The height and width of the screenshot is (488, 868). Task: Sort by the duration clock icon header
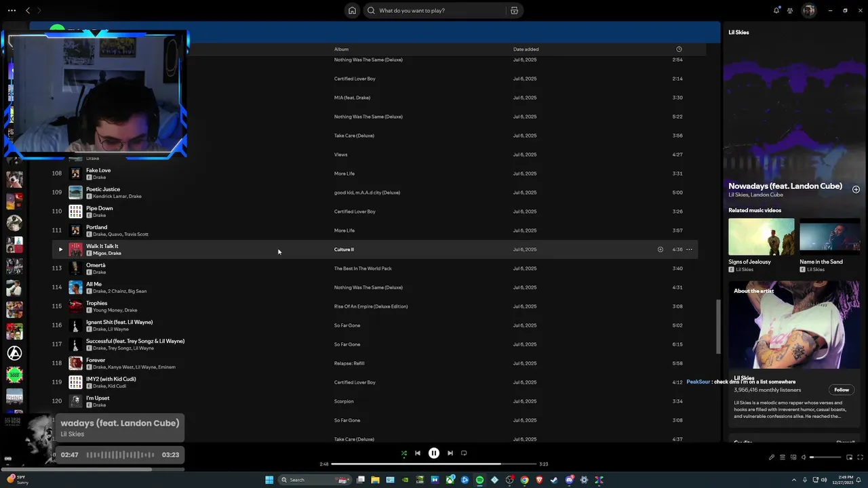(x=679, y=49)
